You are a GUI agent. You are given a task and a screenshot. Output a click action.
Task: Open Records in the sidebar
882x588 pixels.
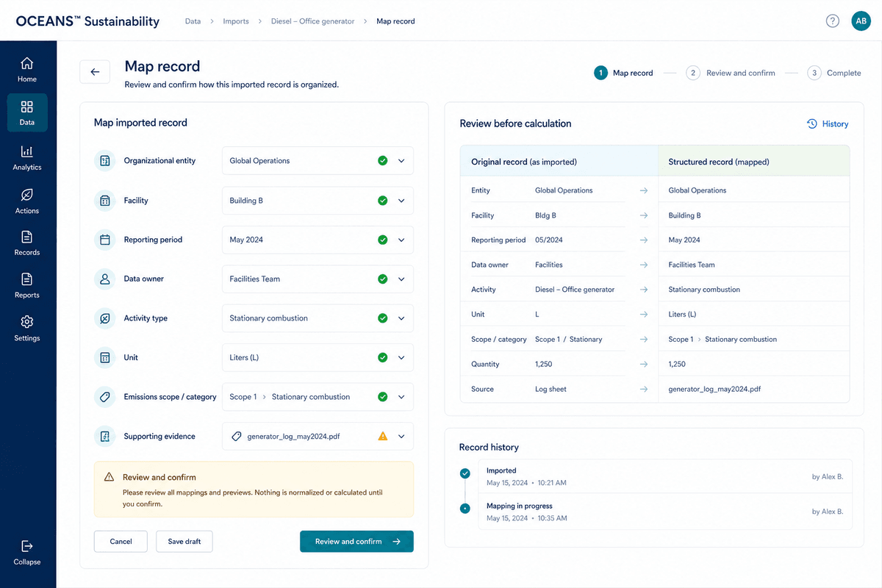pyautogui.click(x=27, y=243)
